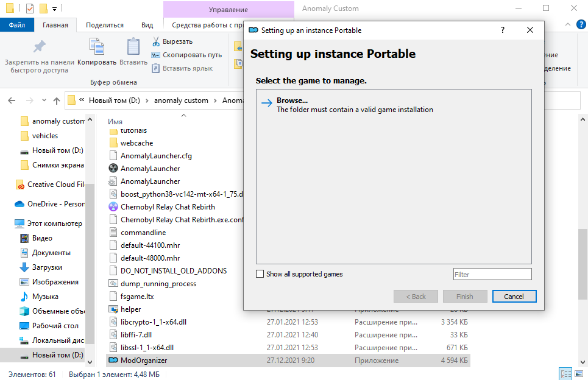Click Скопировать путь command

point(186,55)
